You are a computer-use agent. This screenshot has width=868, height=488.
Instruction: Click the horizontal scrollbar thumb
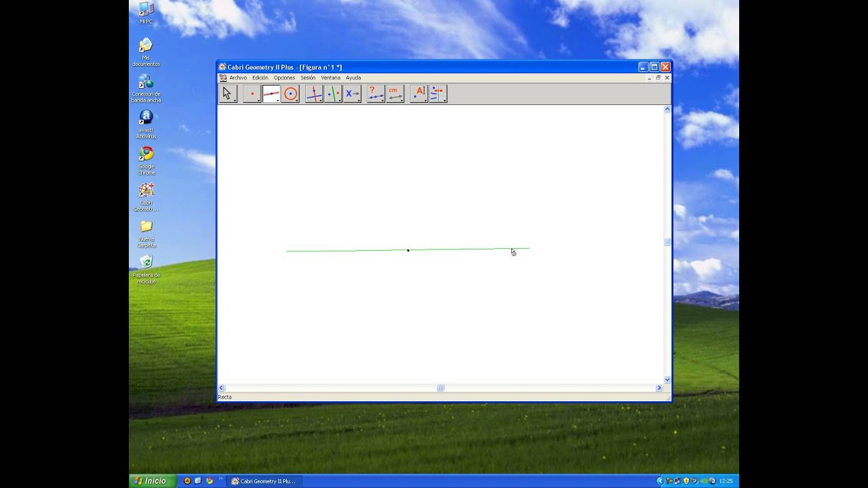[x=441, y=388]
